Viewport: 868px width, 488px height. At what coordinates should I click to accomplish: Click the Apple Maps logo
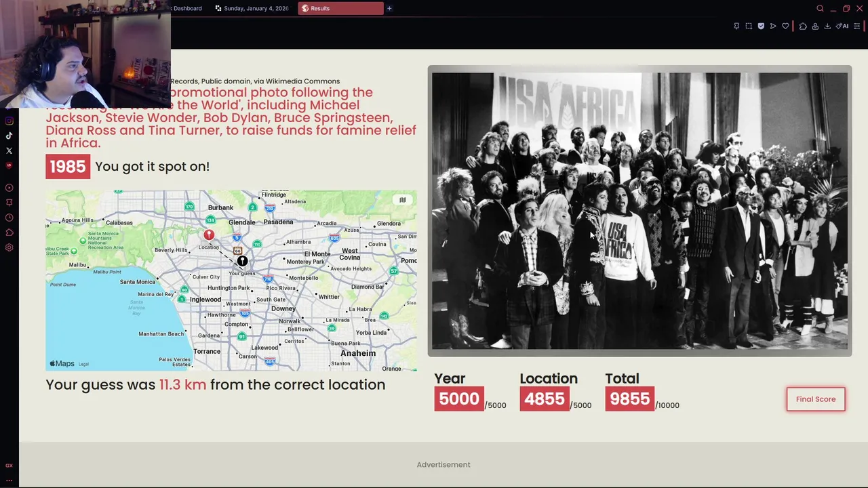coord(62,364)
